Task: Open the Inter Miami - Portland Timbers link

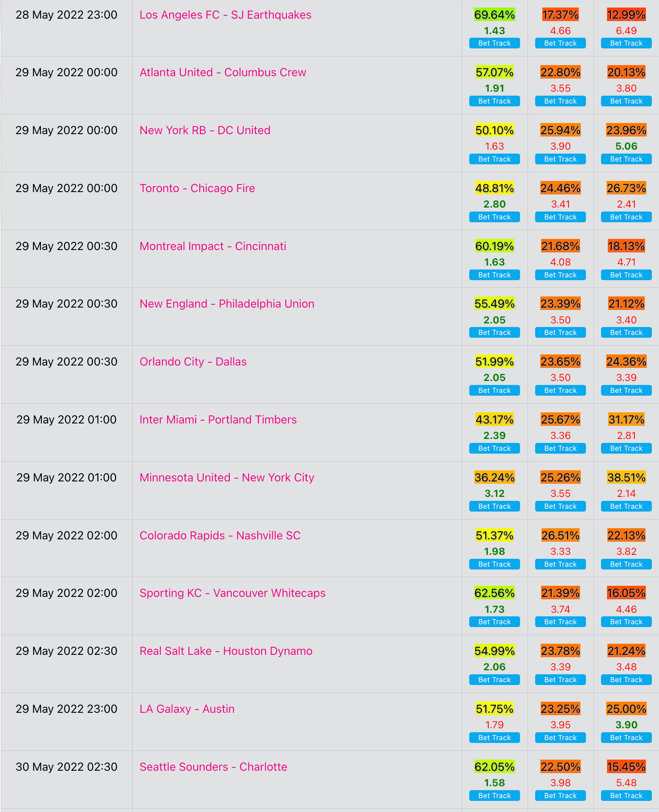Action: 218,420
